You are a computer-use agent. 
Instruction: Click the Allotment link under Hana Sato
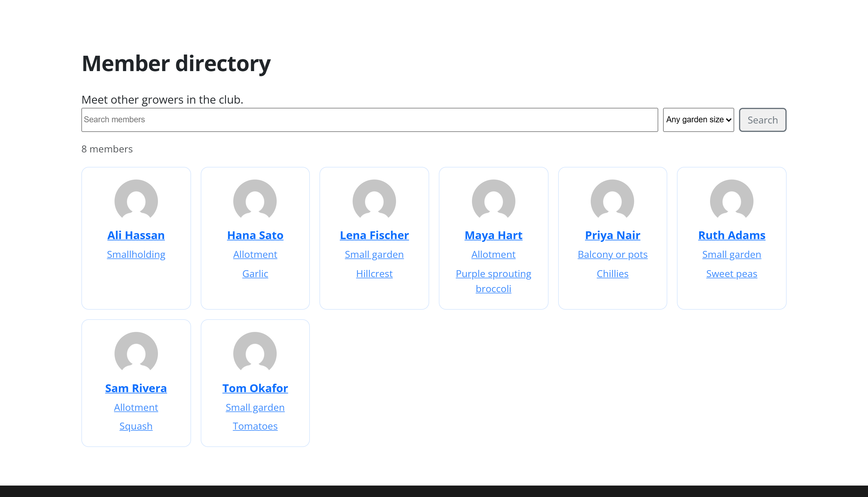[x=255, y=254]
